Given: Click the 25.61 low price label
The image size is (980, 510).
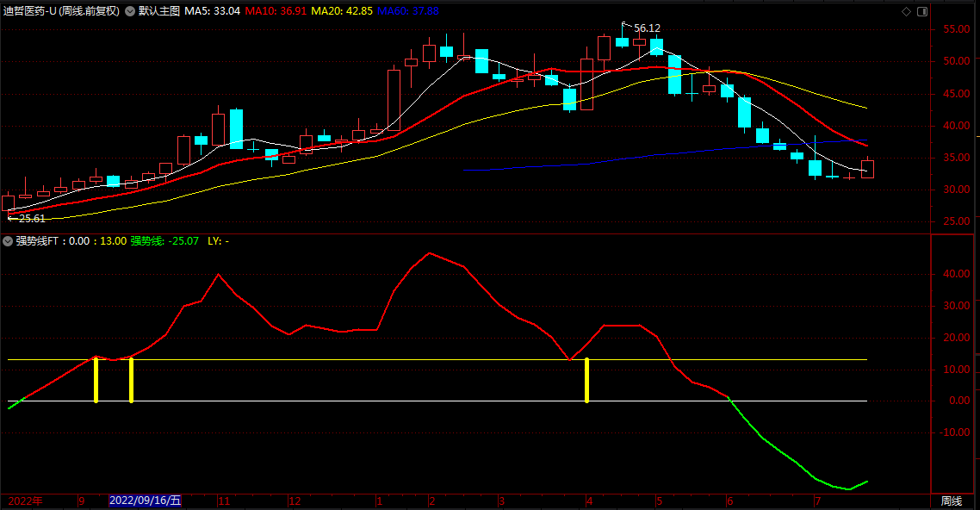Looking at the screenshot, I should [32, 219].
